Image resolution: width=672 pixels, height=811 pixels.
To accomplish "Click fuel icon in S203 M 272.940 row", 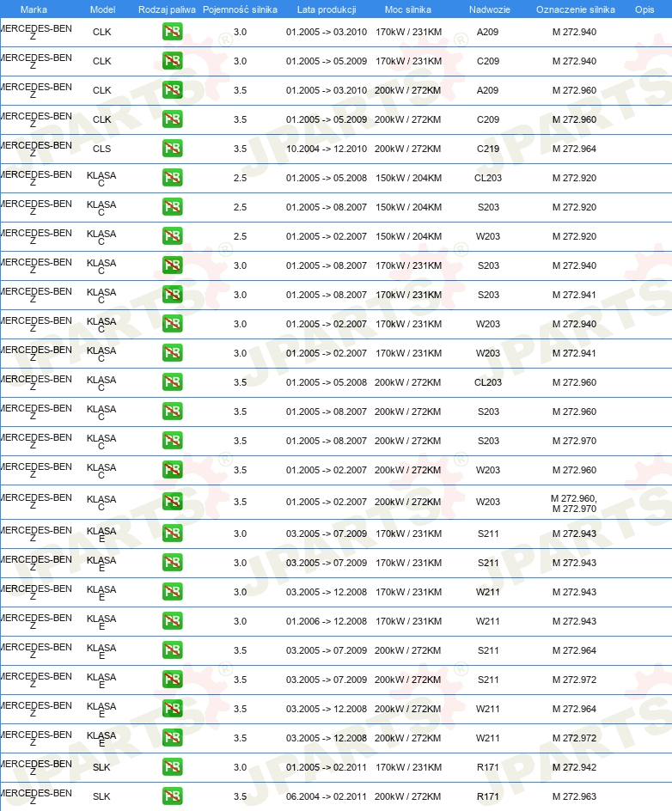I will [x=172, y=265].
